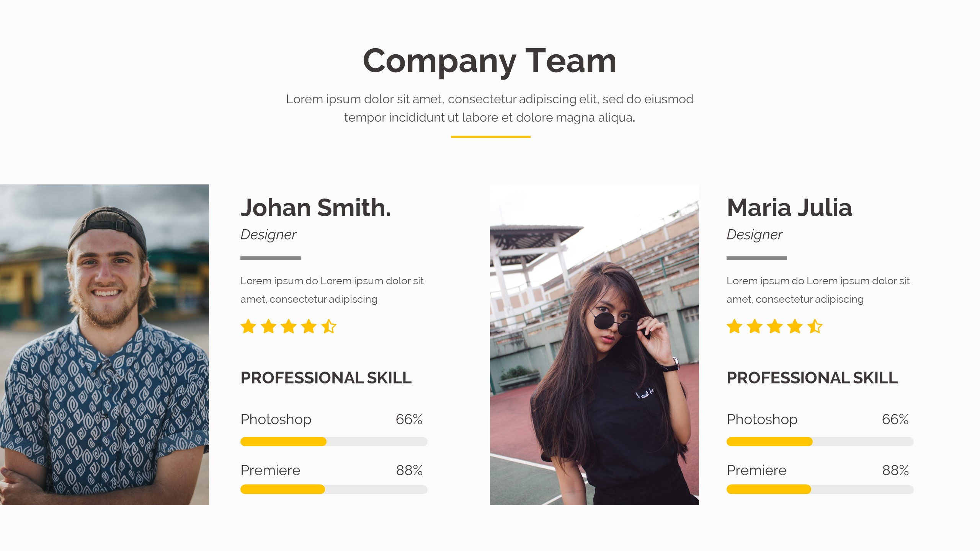Click the fourth star in Maria Julia's rating
The width and height of the screenshot is (980, 551).
(x=795, y=326)
